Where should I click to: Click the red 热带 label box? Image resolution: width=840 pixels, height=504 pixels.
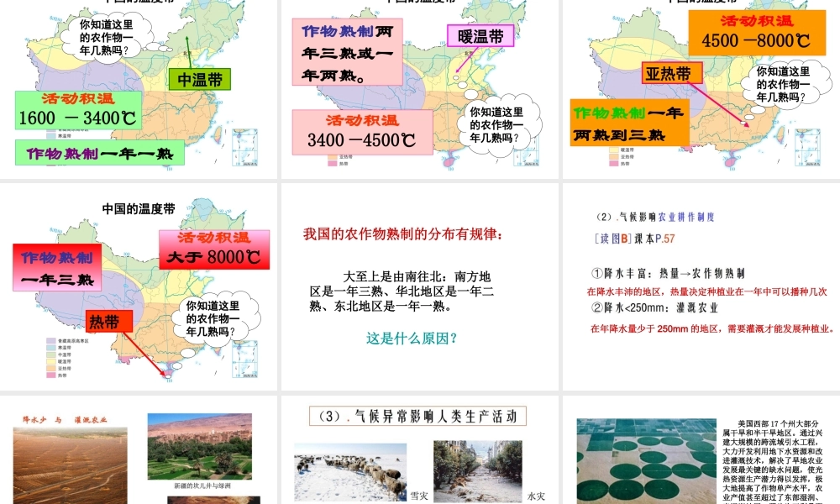click(x=108, y=322)
